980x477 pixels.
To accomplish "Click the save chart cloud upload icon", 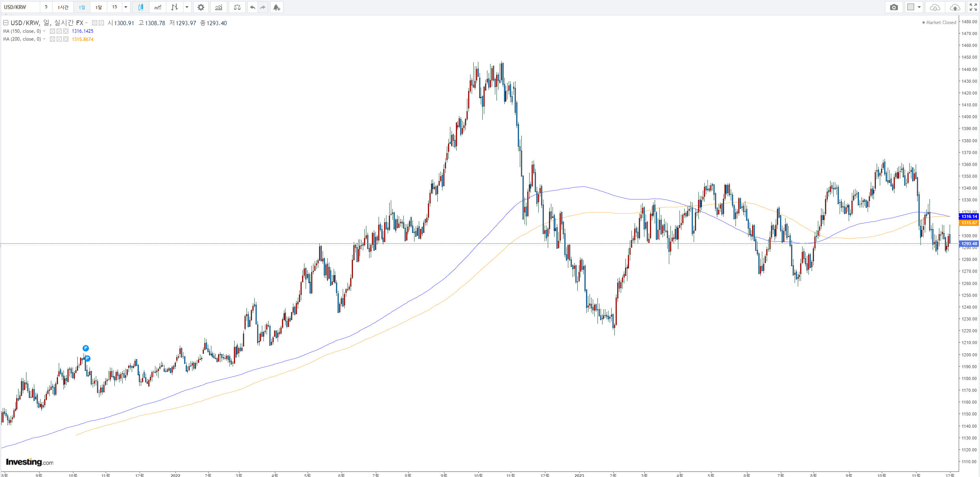I will coord(955,7).
